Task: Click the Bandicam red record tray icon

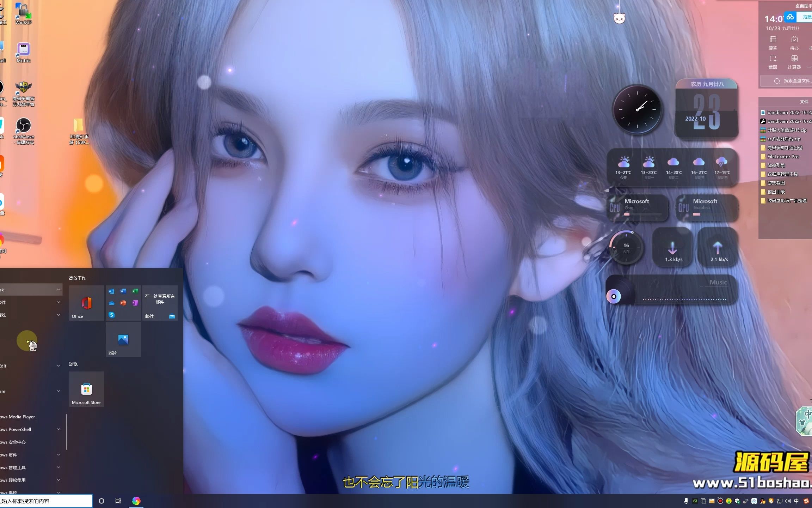Action: 720,501
